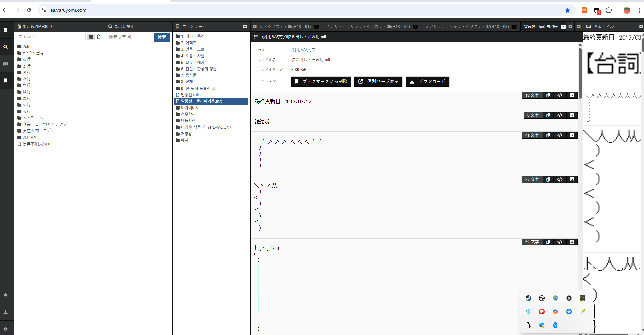Toggle the folder filter button next to the filter box
The width and height of the screenshot is (644, 335).
pyautogui.click(x=91, y=37)
